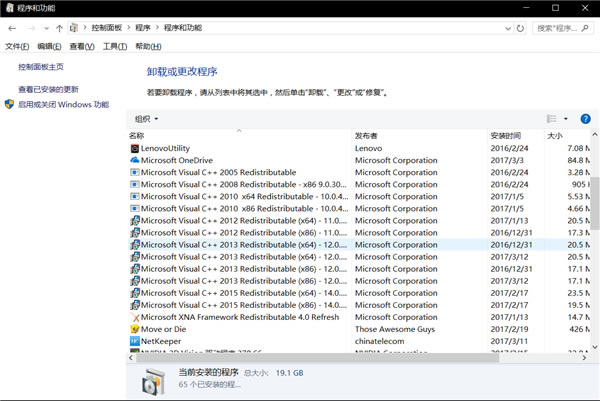Select the LenovoUtility program icon
Image resolution: width=600 pixels, height=401 pixels.
135,147
